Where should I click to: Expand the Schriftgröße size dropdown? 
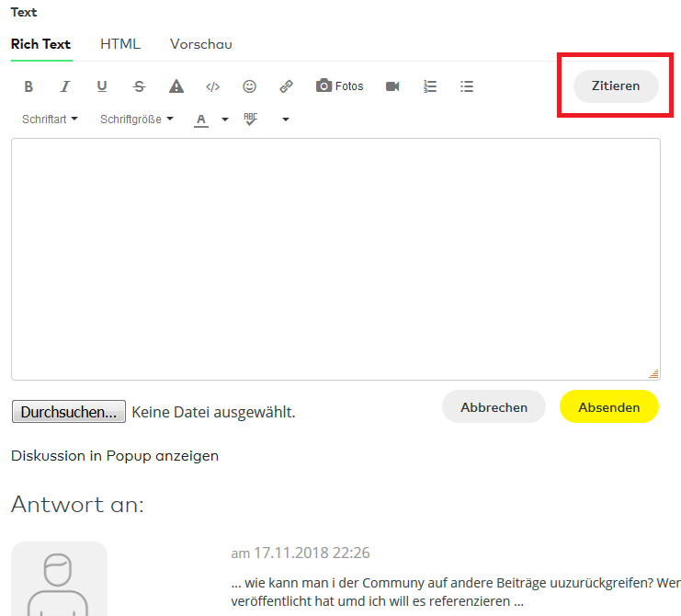coord(136,119)
